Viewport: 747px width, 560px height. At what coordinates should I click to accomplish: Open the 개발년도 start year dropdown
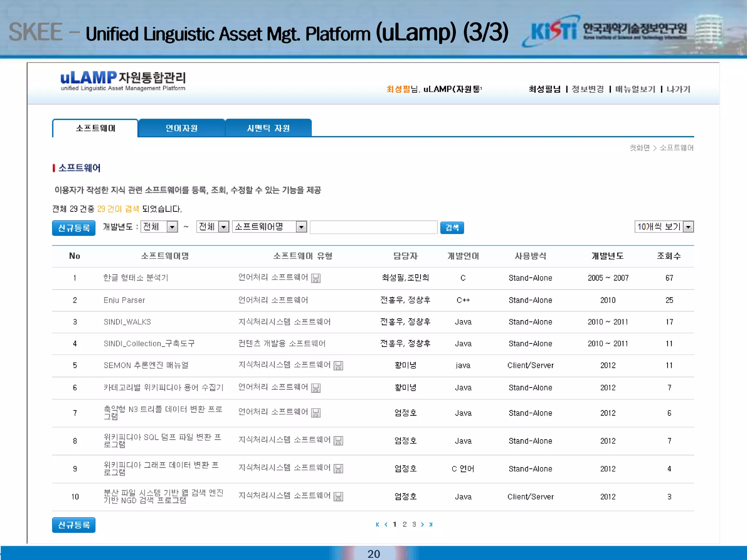tap(159, 227)
